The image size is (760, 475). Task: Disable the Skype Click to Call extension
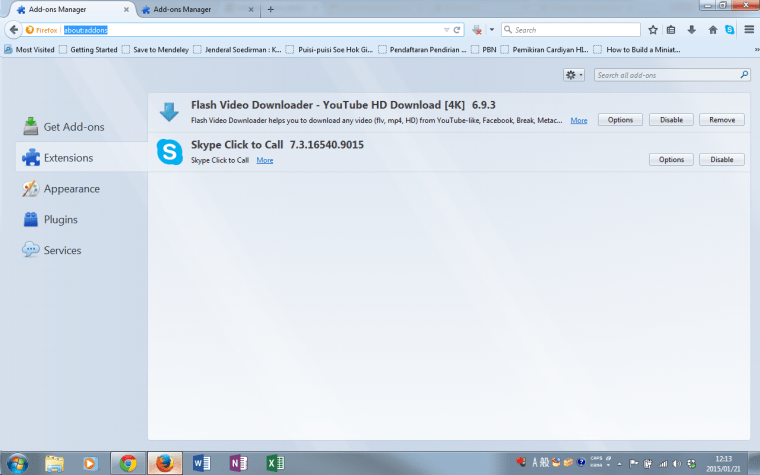(x=722, y=159)
